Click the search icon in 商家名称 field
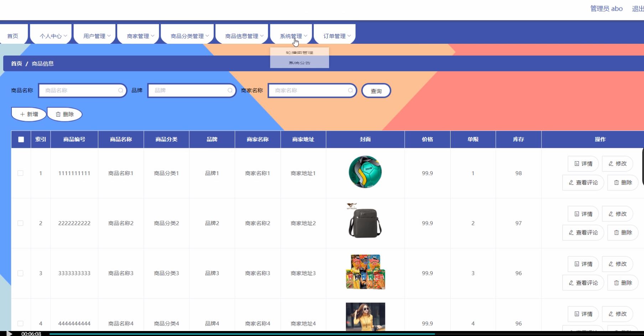Viewport: 644px width, 336px height. (350, 90)
